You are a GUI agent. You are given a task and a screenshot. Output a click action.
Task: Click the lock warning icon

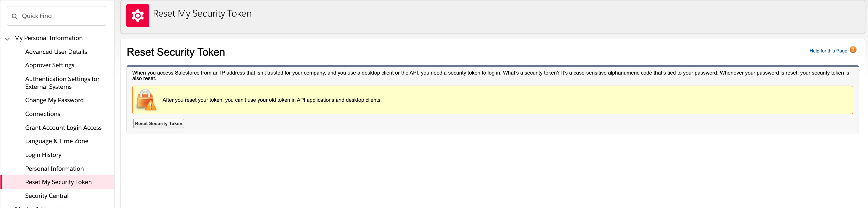(146, 100)
